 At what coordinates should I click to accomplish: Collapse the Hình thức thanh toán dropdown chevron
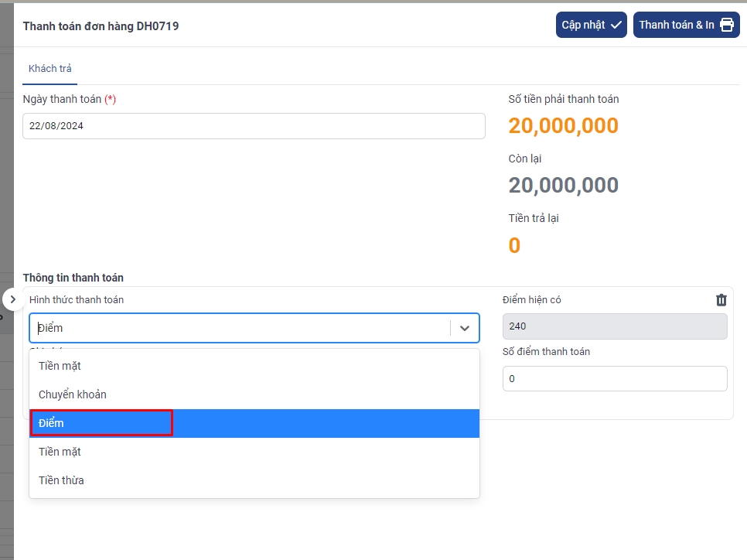pyautogui.click(x=465, y=328)
